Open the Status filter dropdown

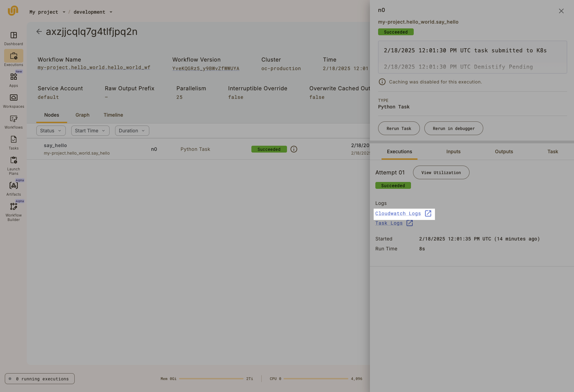pos(51,130)
